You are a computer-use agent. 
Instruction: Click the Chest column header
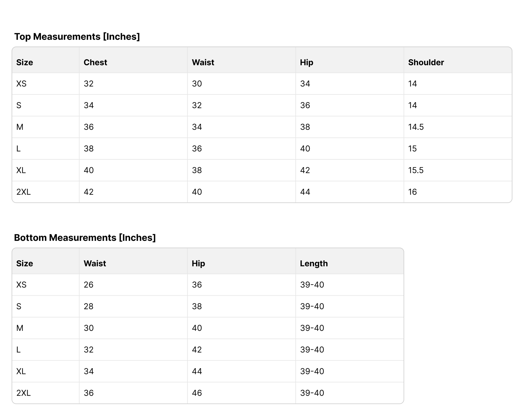coord(95,63)
